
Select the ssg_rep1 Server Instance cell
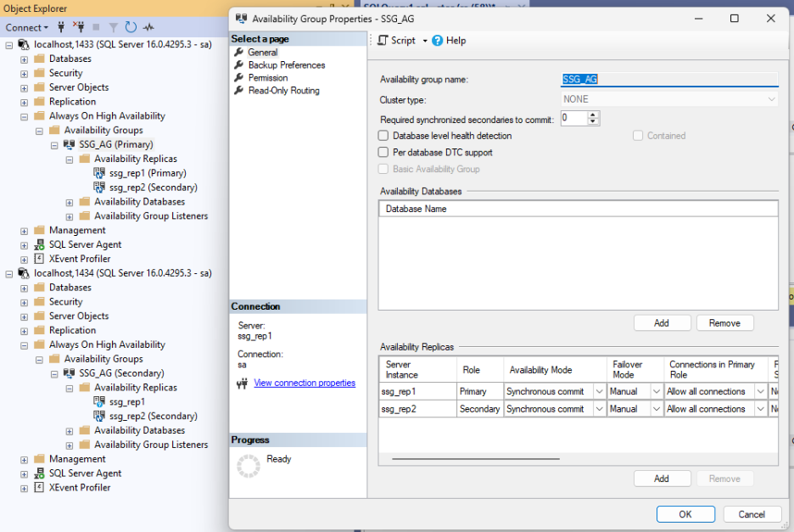[x=417, y=392]
